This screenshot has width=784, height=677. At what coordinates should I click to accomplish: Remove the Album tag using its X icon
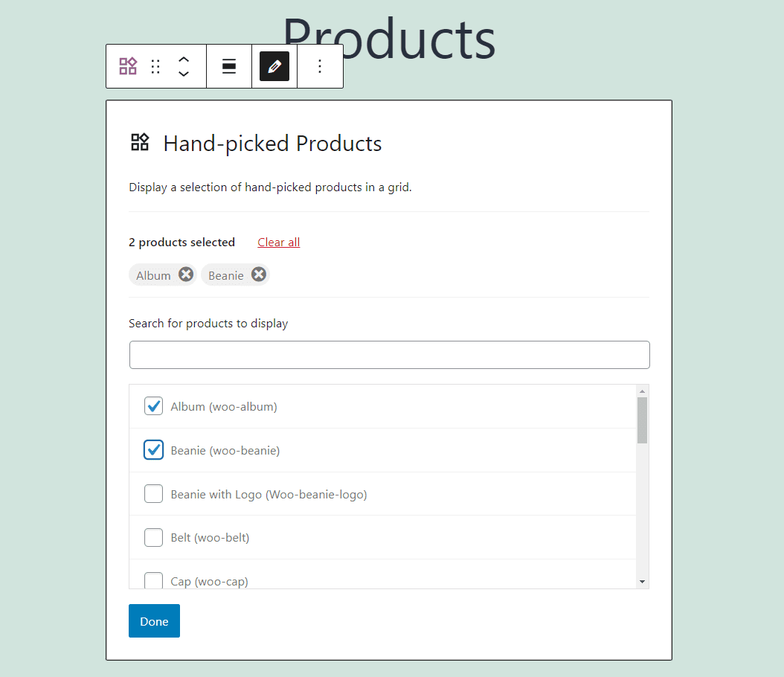[x=186, y=275]
